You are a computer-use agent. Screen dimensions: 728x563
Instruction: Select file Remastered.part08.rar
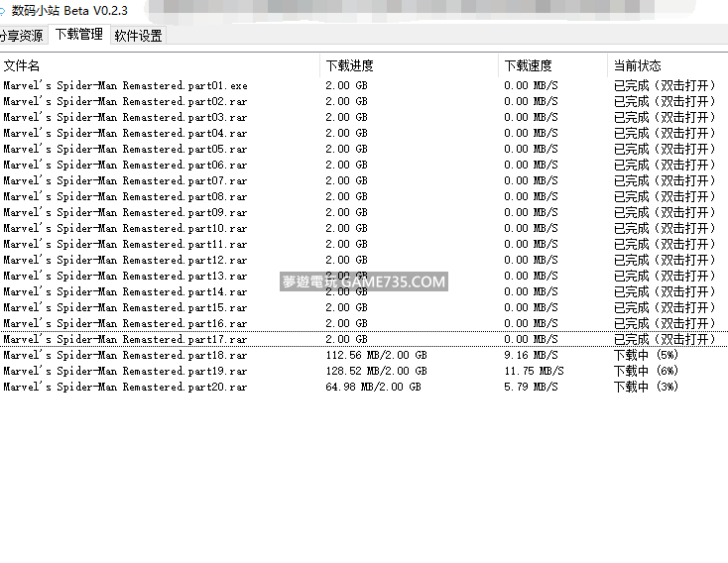pyautogui.click(x=125, y=196)
